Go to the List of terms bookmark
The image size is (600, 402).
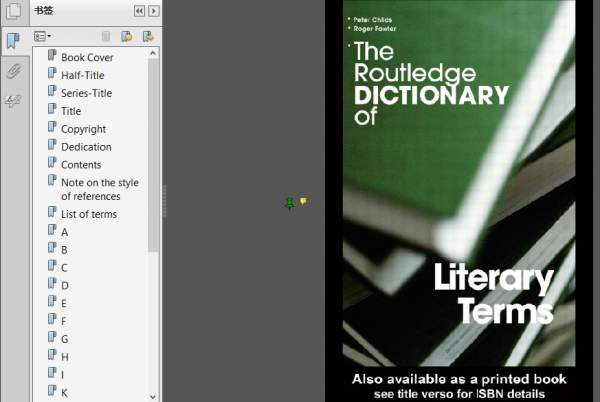tap(89, 214)
